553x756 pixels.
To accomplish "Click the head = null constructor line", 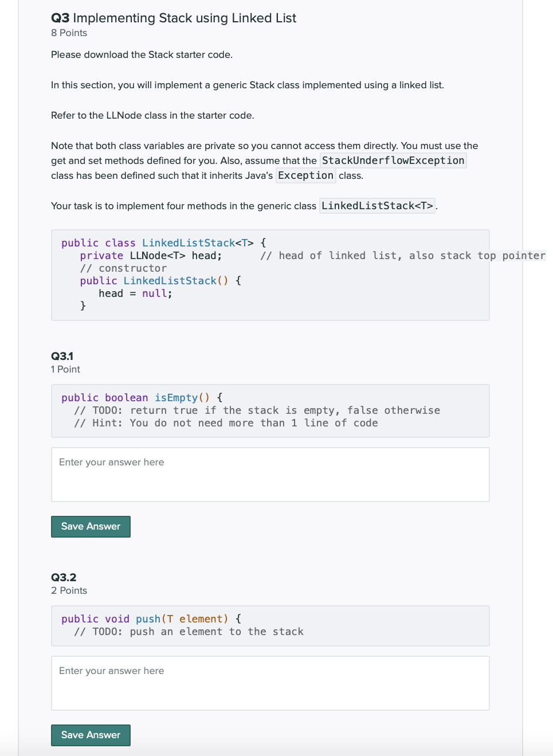I will click(135, 293).
